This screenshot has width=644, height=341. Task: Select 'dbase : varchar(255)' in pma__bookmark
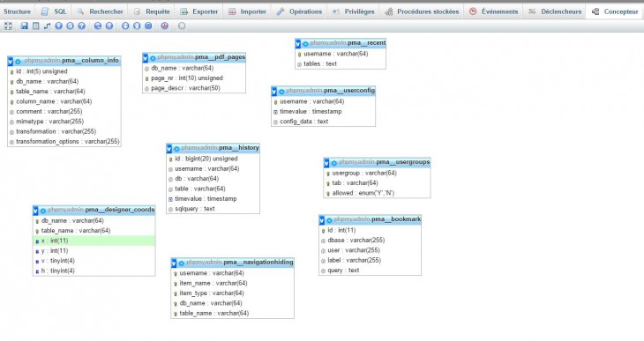(370, 241)
